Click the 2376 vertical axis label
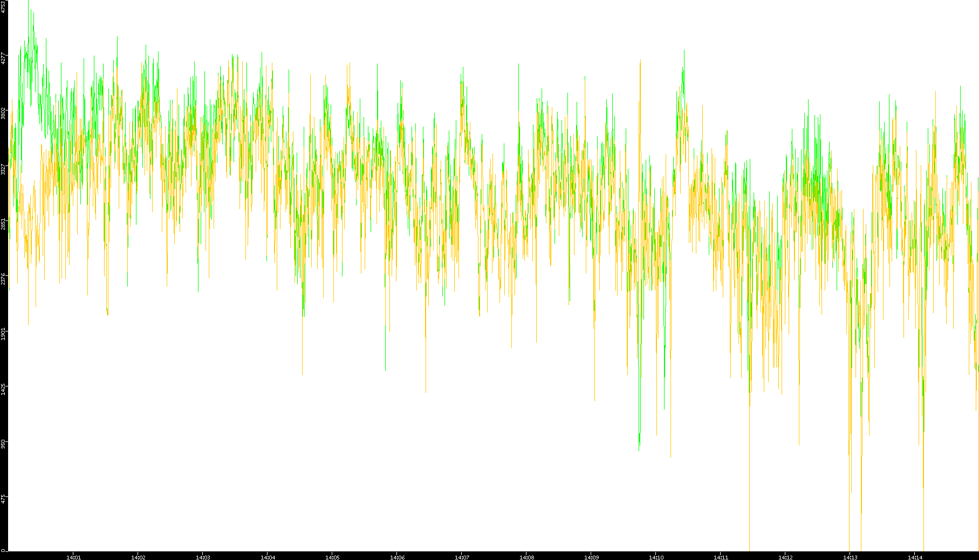The width and height of the screenshot is (979, 560). tap(3, 279)
